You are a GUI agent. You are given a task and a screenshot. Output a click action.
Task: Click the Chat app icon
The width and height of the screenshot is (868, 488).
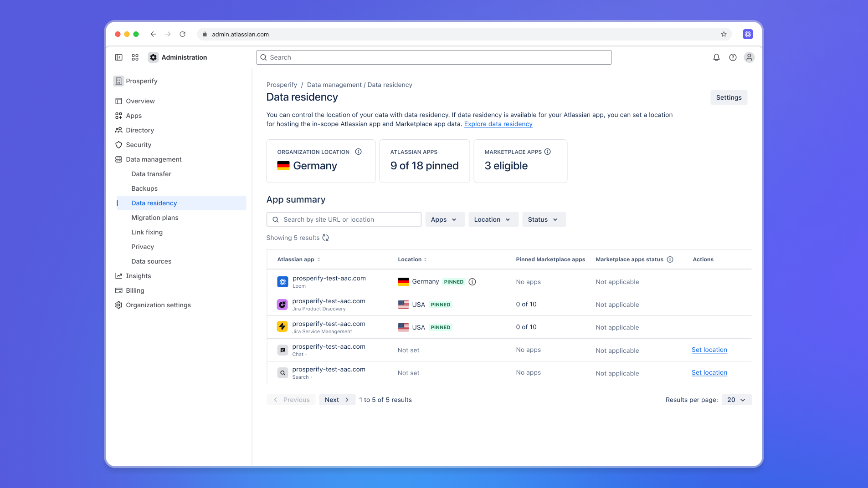282,350
